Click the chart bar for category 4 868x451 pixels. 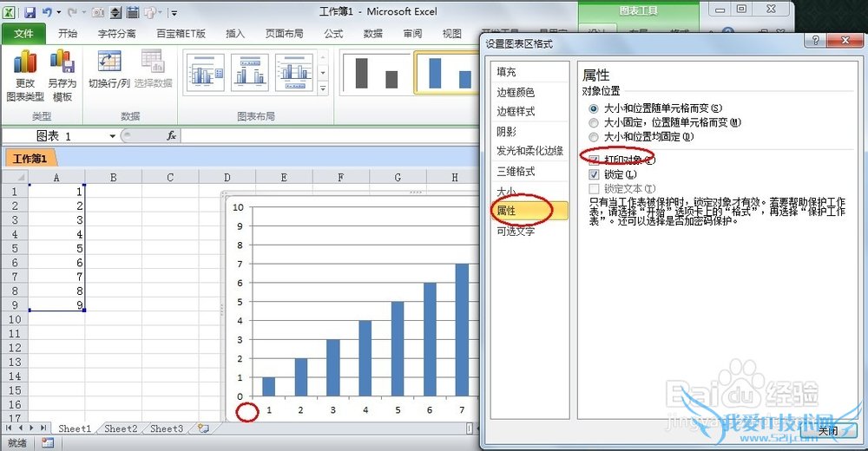pos(365,358)
